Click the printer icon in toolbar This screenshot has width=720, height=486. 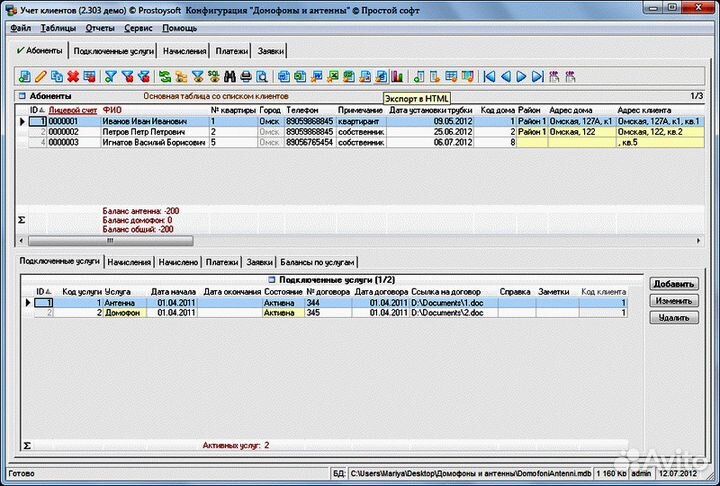pyautogui.click(x=245, y=76)
